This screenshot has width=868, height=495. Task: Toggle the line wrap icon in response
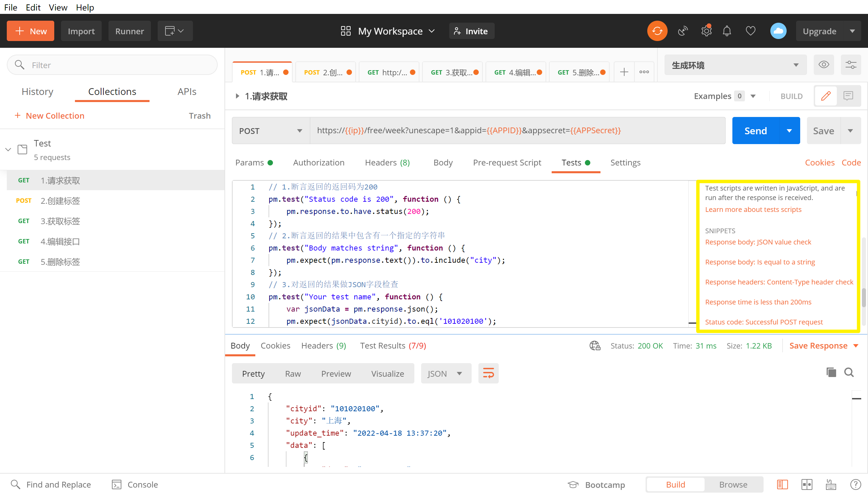coord(488,373)
